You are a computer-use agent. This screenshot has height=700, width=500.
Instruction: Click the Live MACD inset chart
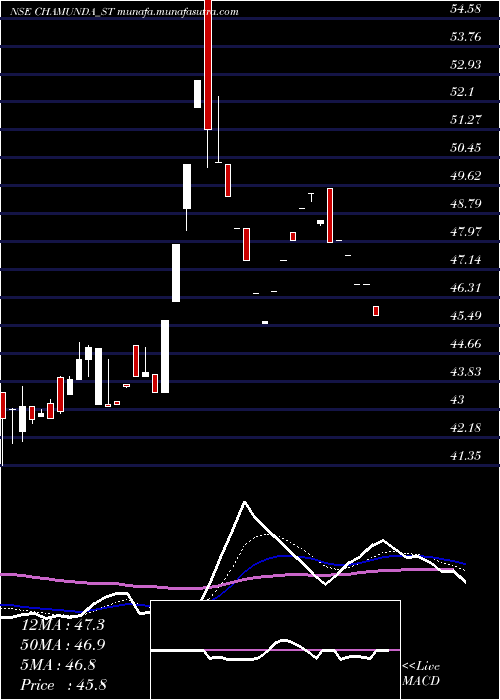click(275, 650)
